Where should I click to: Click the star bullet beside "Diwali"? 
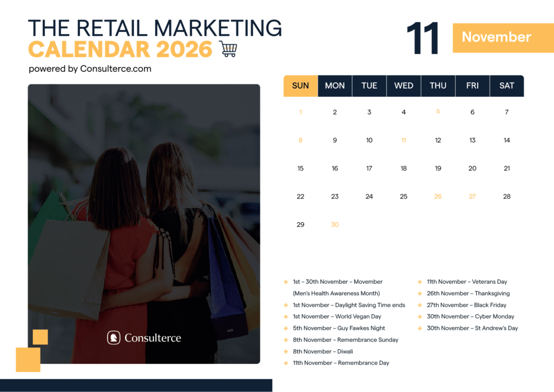(286, 351)
